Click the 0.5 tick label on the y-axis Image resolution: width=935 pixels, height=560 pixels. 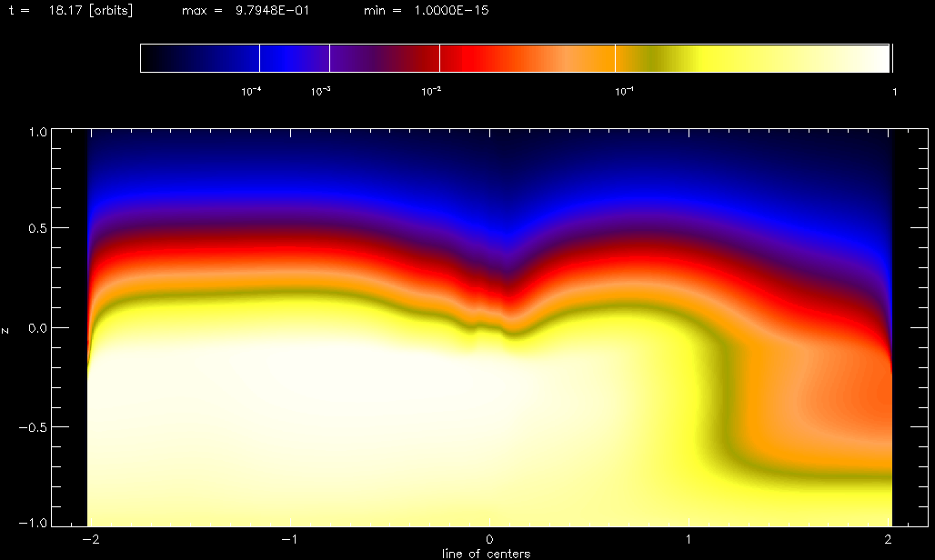(x=36, y=227)
